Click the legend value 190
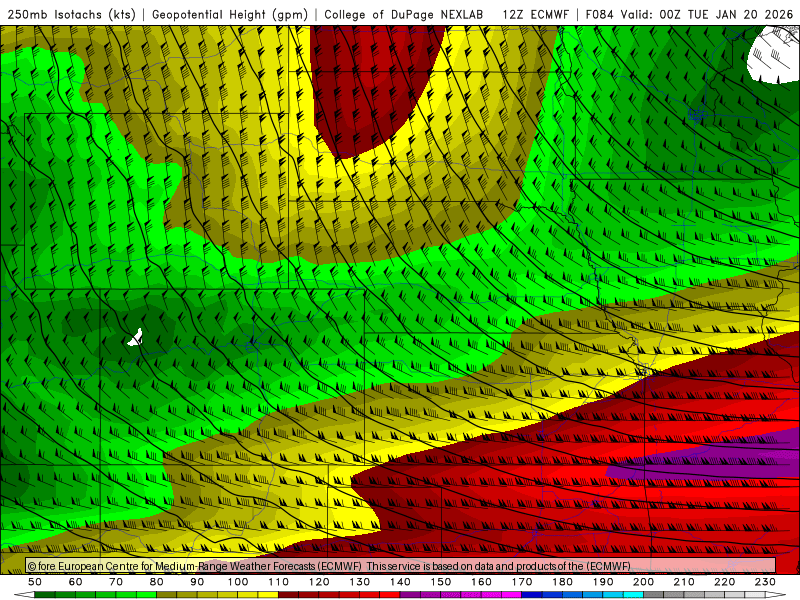 (x=603, y=582)
